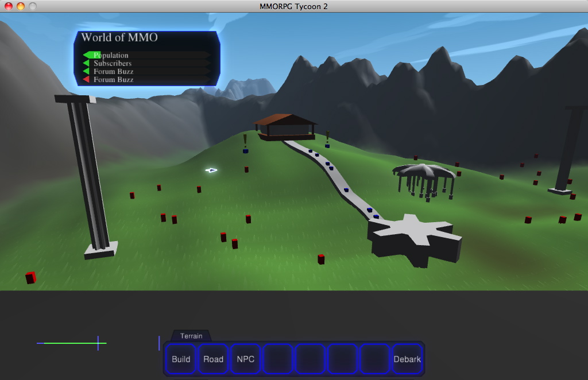The image size is (588, 380).
Task: Select the Road tool button
Action: 213,359
